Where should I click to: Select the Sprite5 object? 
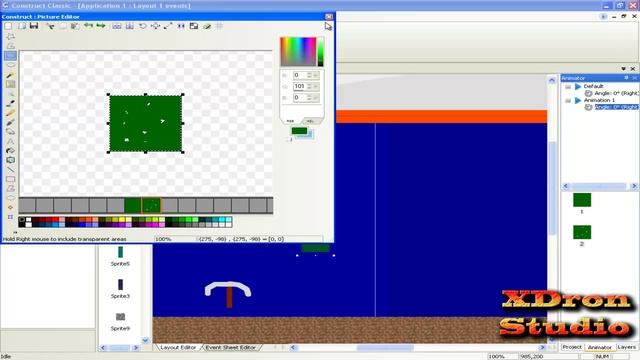click(120, 256)
